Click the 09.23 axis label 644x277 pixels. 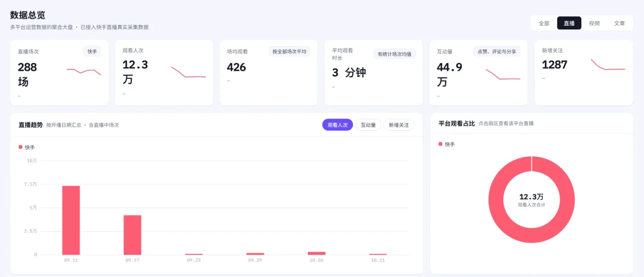194,260
